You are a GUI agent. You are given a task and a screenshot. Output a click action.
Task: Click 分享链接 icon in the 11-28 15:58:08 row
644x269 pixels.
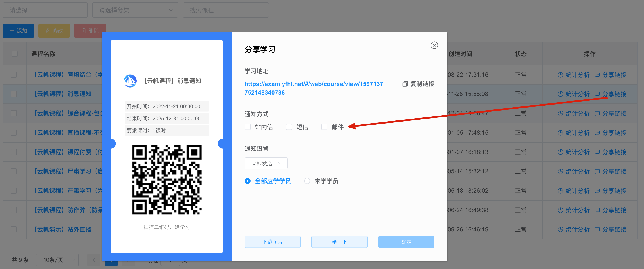(597, 94)
